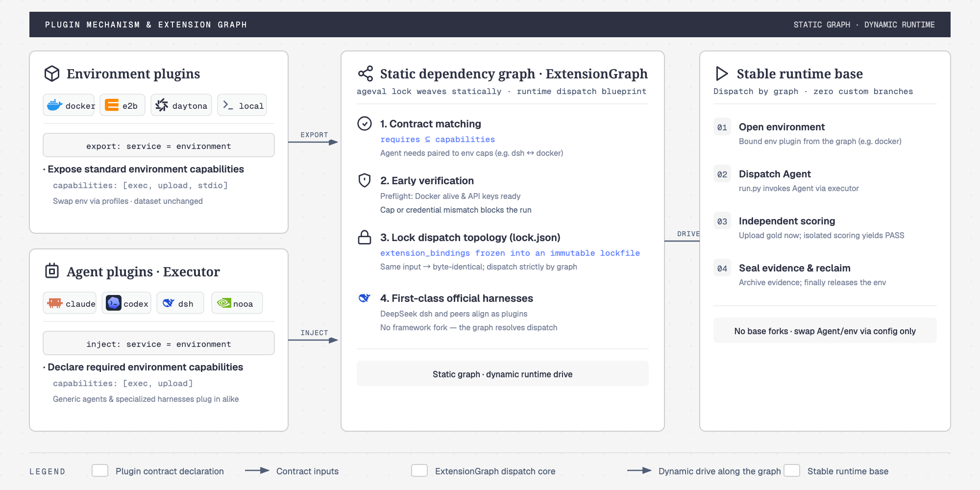The image size is (980, 490).
Task: Click the ExtensionGraph share-nodes icon
Action: [x=366, y=73]
